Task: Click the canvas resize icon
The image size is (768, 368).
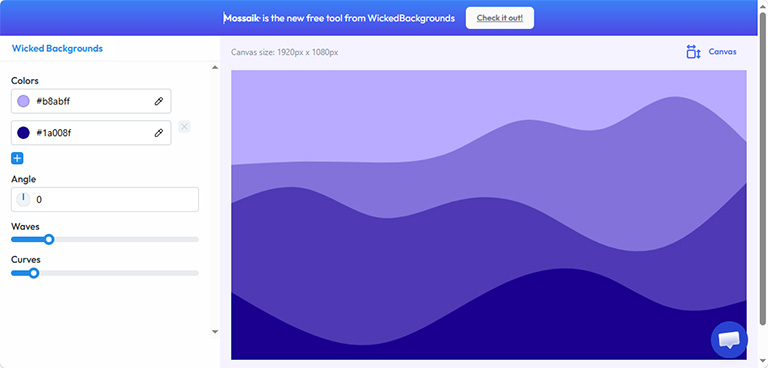Action: 694,52
